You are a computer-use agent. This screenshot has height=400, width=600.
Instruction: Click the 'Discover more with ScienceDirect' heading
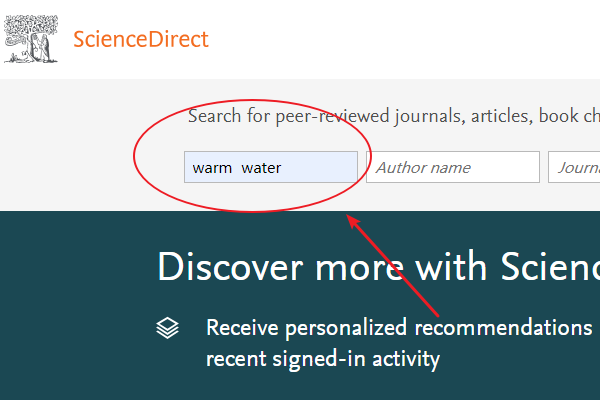[x=378, y=267]
